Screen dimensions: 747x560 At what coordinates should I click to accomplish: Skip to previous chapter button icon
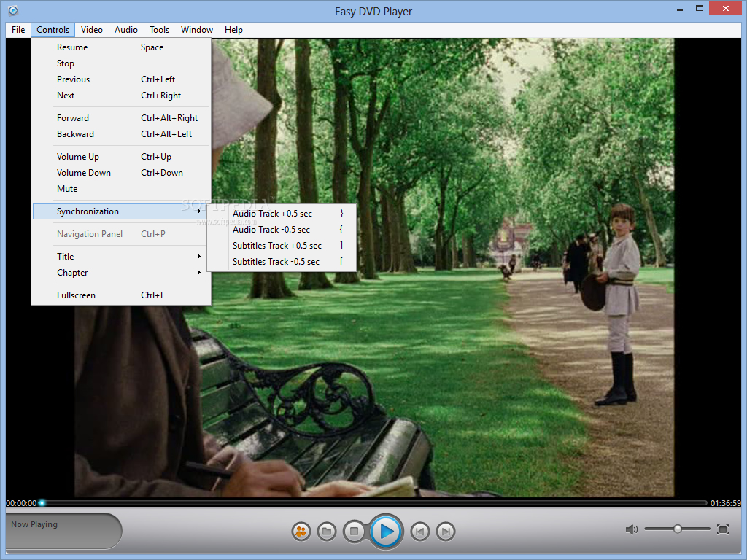pyautogui.click(x=419, y=532)
